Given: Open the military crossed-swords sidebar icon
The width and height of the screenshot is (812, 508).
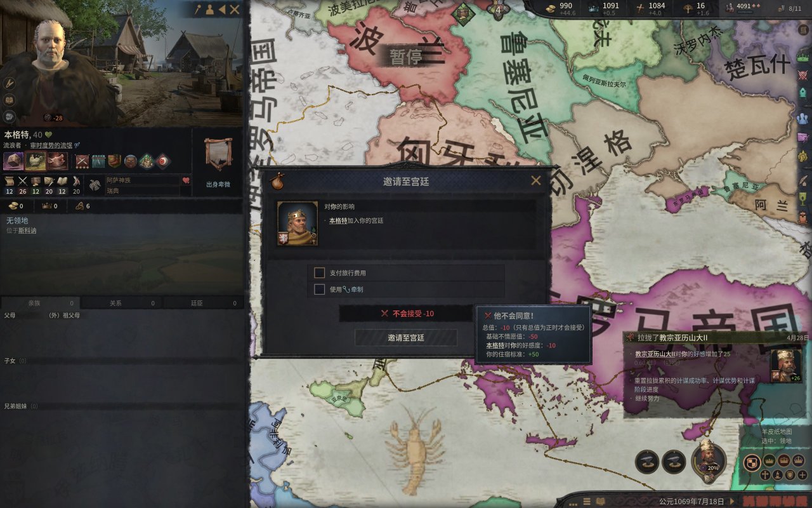Looking at the screenshot, I should (804, 74).
